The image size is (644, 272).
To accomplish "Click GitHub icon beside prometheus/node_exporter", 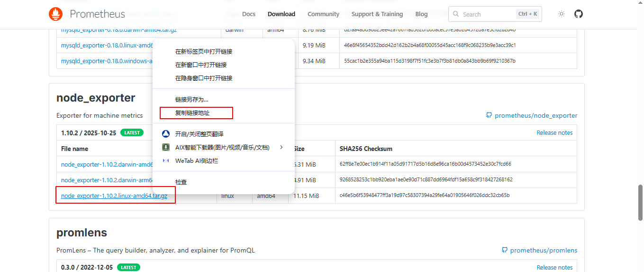I will click(x=489, y=115).
